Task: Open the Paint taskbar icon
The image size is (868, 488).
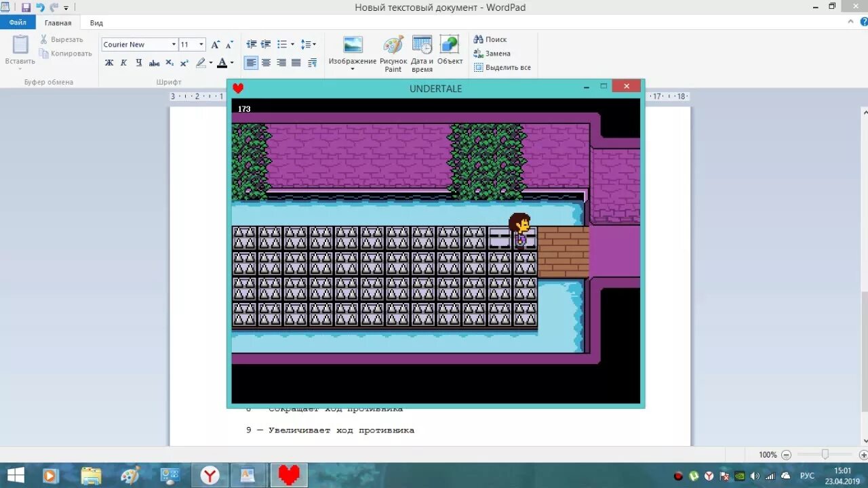Action: [x=130, y=475]
